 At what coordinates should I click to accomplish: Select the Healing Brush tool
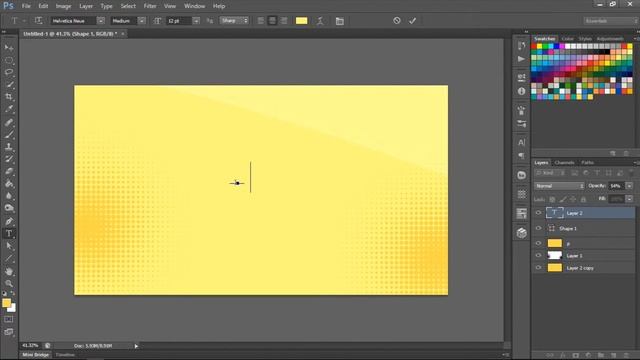click(x=9, y=122)
